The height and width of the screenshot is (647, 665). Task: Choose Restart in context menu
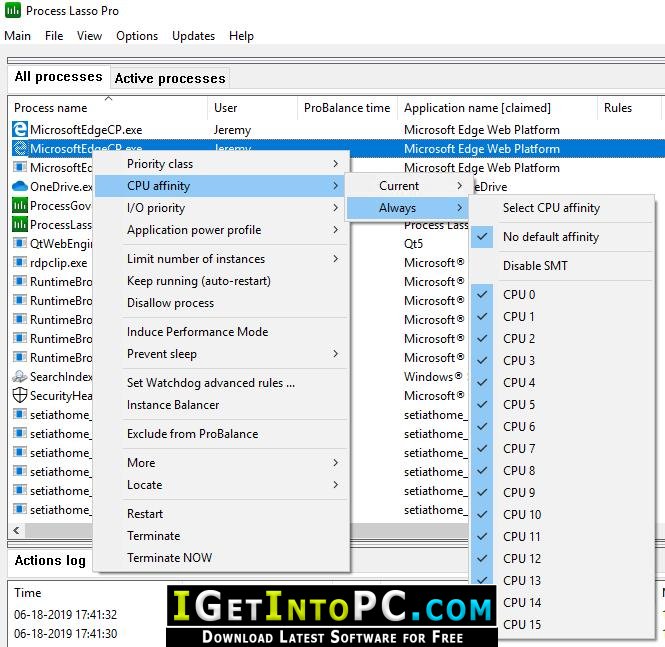(x=221, y=514)
